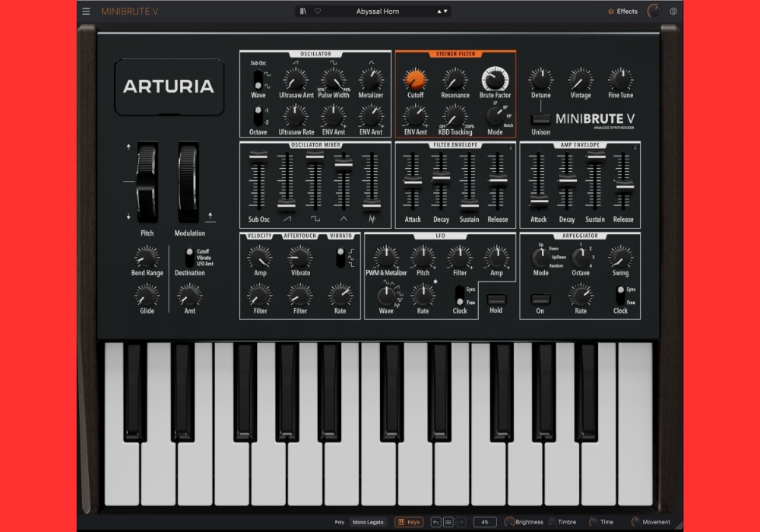Click the undo arrow in bottom bar
The height and width of the screenshot is (532, 760).
tap(435, 522)
